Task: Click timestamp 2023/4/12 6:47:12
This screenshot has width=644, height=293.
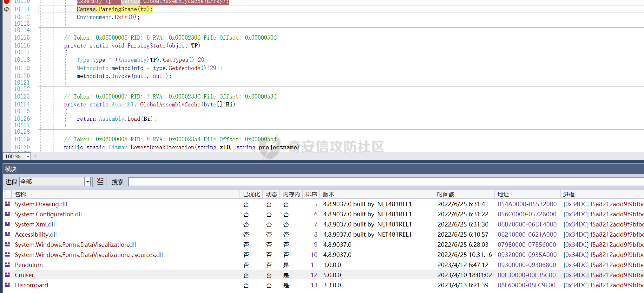Action: coord(463,265)
